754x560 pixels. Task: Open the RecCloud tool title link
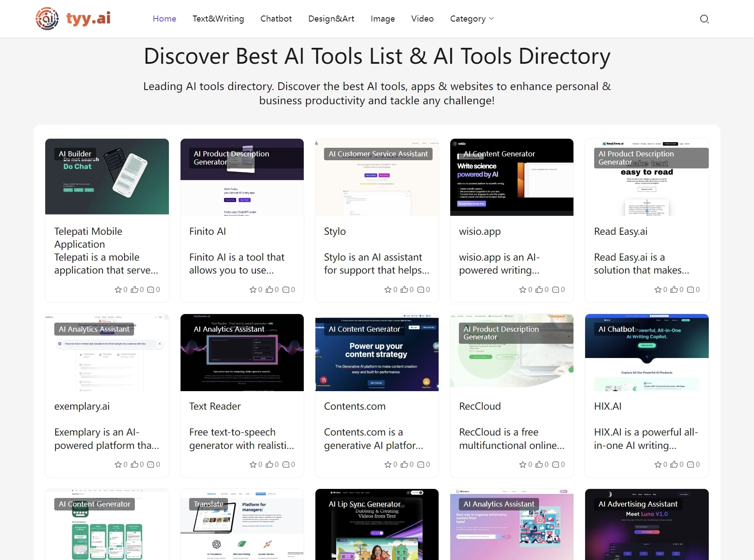click(480, 407)
